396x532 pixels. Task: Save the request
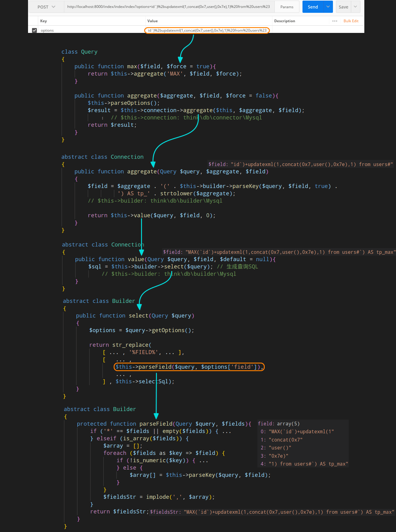(x=343, y=7)
